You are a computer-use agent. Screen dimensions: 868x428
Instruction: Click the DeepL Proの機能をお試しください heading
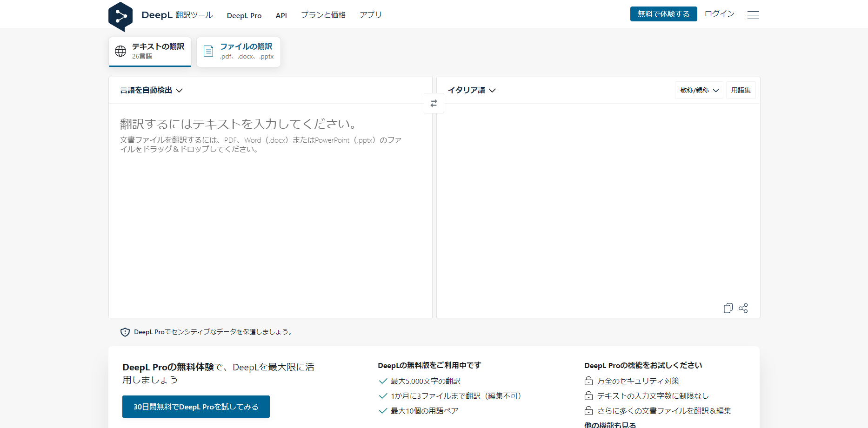point(643,365)
